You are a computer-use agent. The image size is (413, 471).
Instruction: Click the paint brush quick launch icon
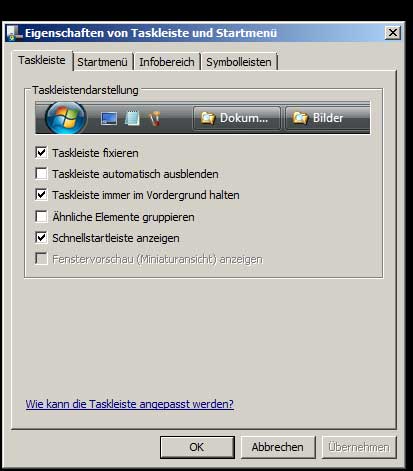point(154,119)
